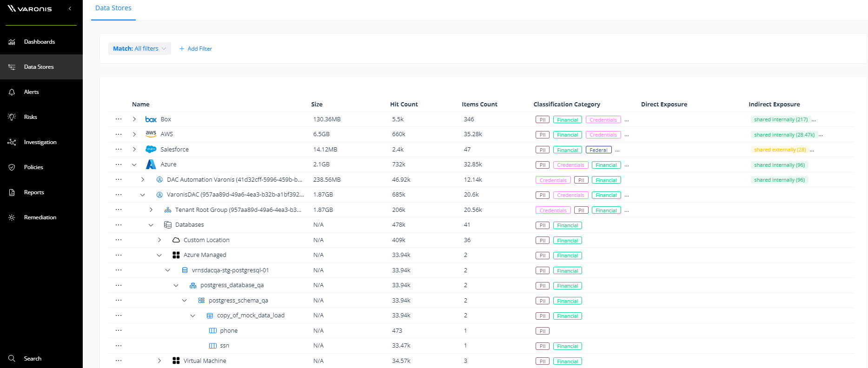Collapse the Databases row
The image size is (868, 368).
(x=151, y=225)
